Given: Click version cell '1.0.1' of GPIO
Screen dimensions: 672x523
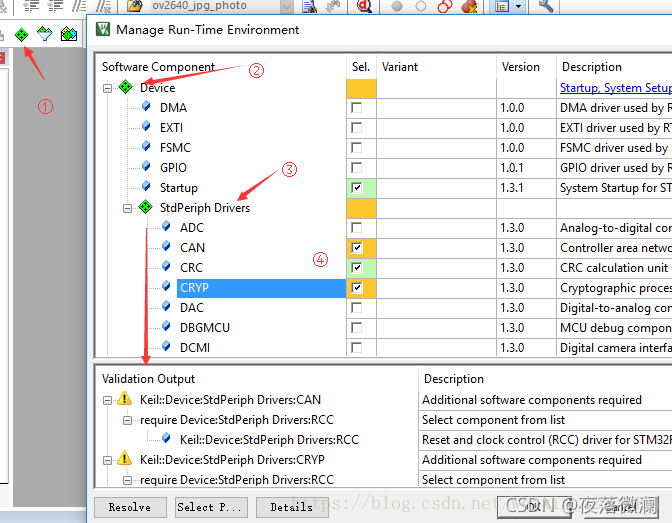Looking at the screenshot, I should pos(512,168).
